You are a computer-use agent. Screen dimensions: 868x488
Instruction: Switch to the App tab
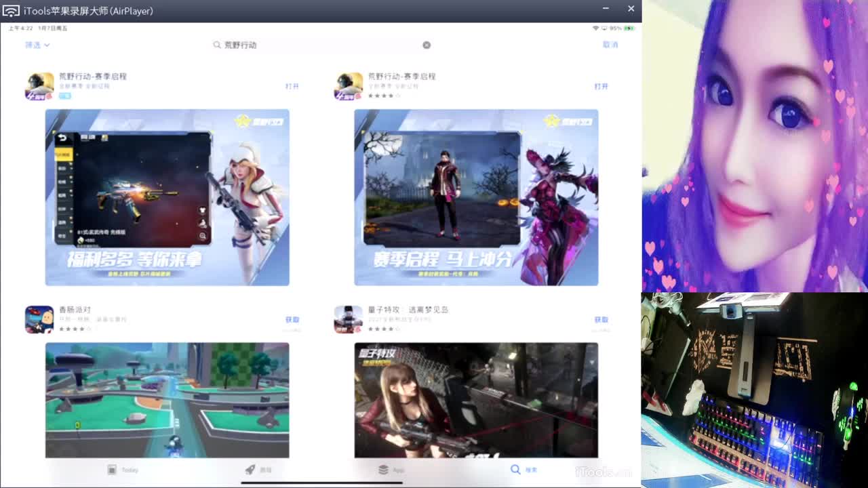click(x=391, y=470)
